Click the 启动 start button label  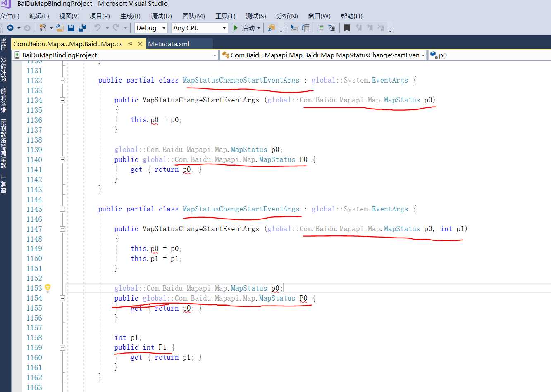point(248,28)
